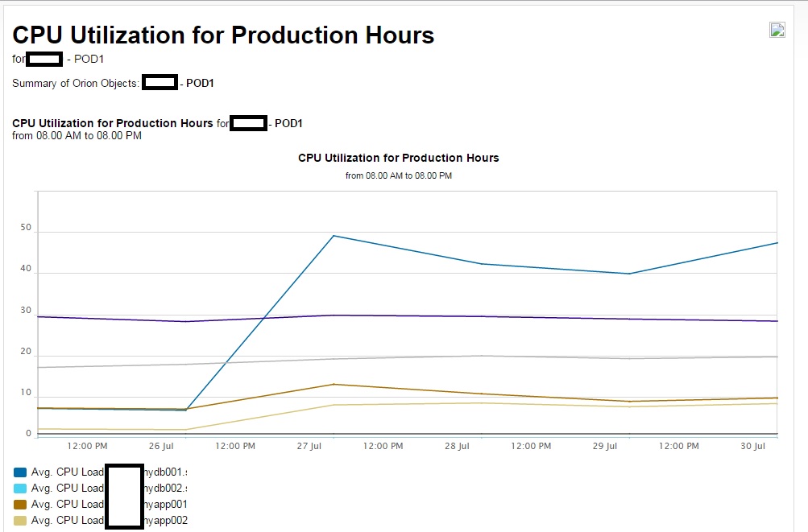Click the brown hyapp001 legend swatch

pos(20,504)
